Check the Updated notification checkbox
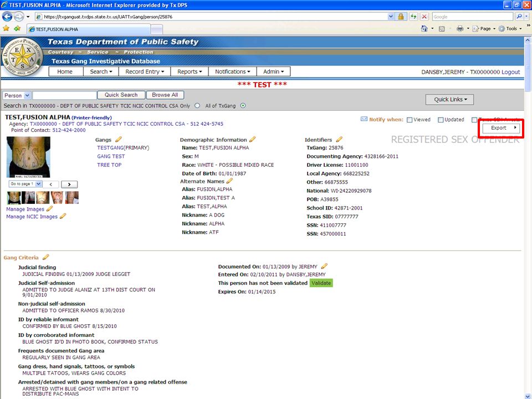 coord(441,120)
